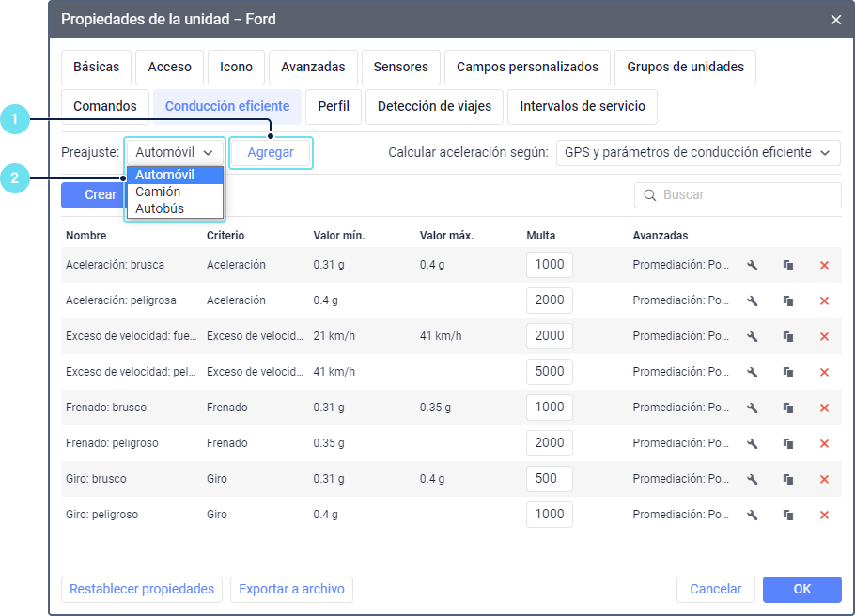
Task: Edit Multa value for Giro: peligroso
Action: click(550, 515)
